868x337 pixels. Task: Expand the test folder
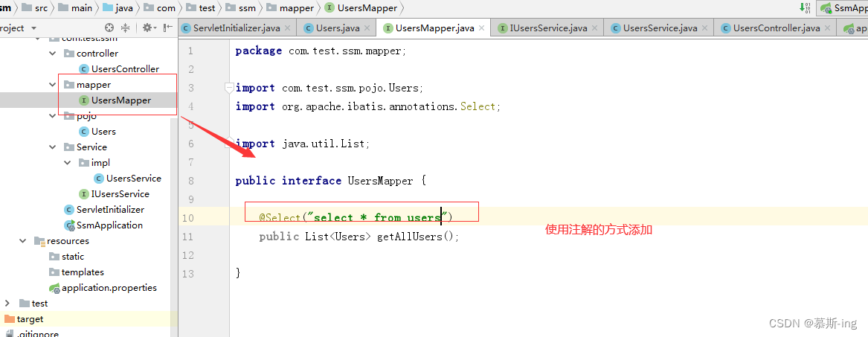click(7, 304)
